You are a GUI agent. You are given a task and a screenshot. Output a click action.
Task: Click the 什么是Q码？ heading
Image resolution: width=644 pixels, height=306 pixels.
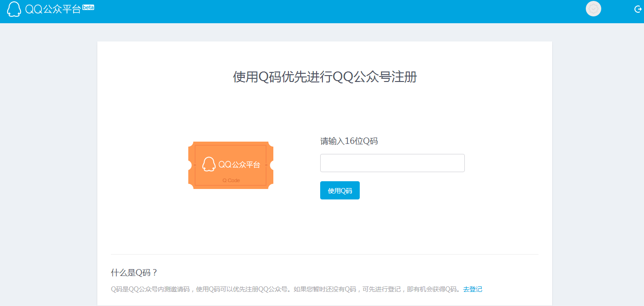pos(135,273)
